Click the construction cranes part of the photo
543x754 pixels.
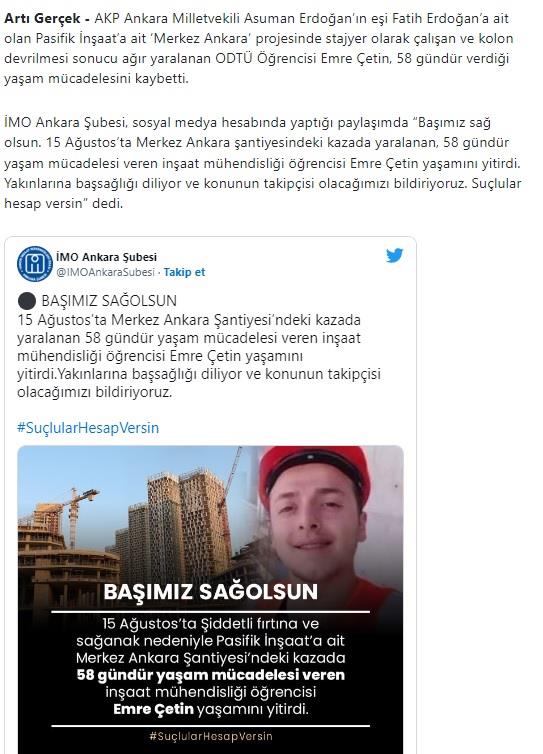coord(72,513)
